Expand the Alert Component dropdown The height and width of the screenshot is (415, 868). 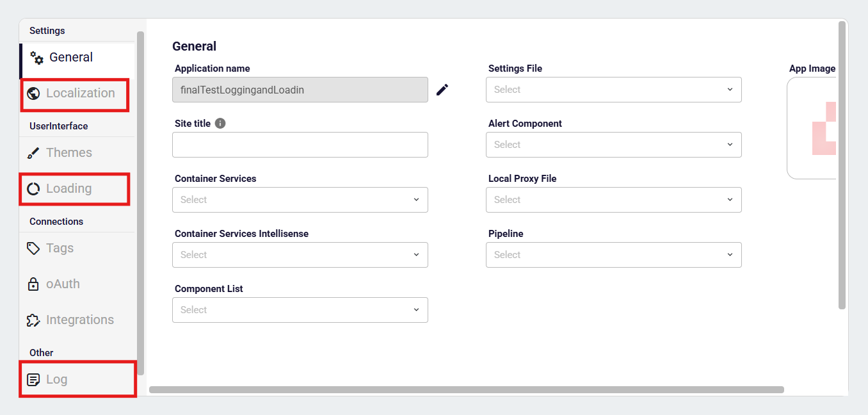tap(613, 145)
